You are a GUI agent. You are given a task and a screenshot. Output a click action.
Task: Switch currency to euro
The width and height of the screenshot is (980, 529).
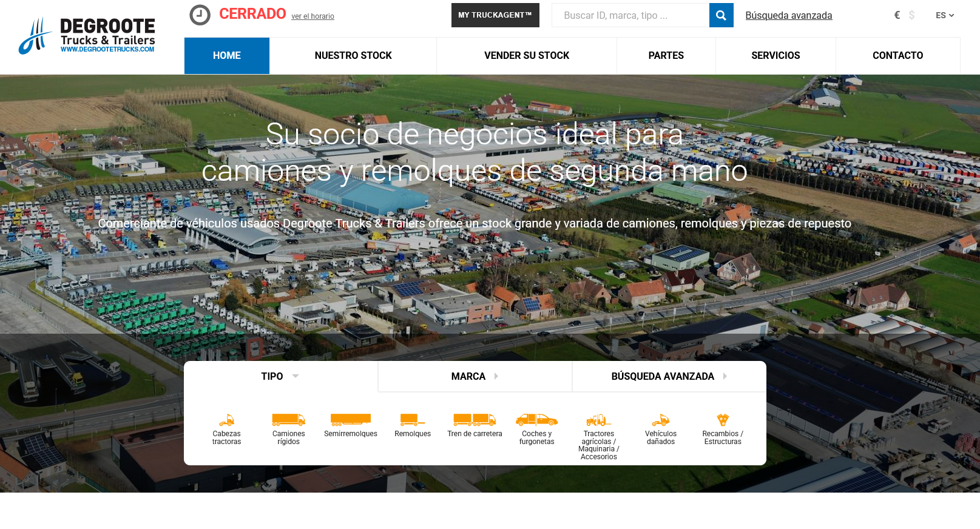pos(897,15)
